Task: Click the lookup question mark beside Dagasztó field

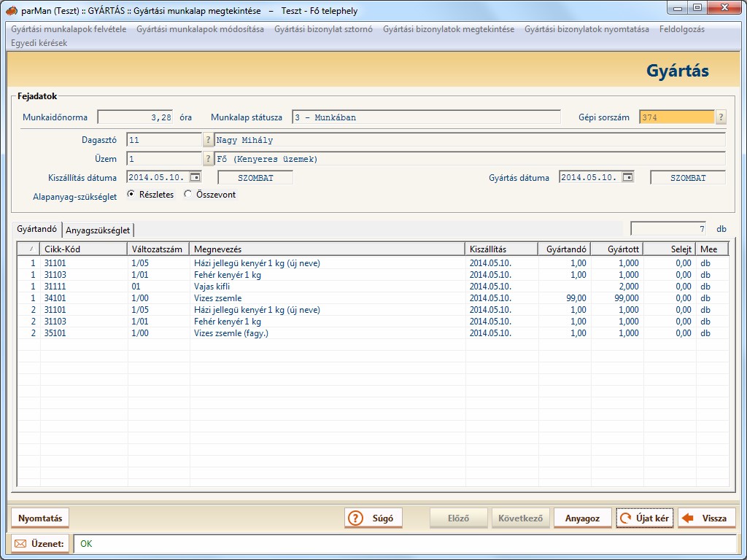Action: pyautogui.click(x=208, y=140)
